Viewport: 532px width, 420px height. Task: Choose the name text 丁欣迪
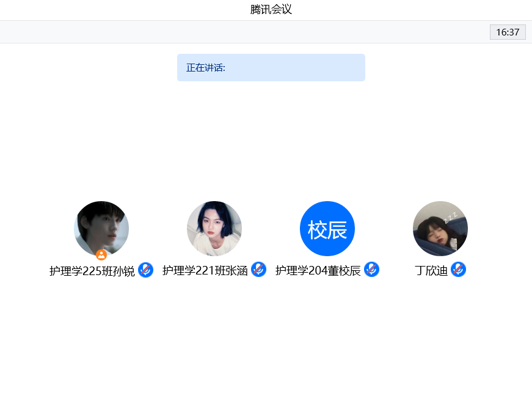coord(431,271)
